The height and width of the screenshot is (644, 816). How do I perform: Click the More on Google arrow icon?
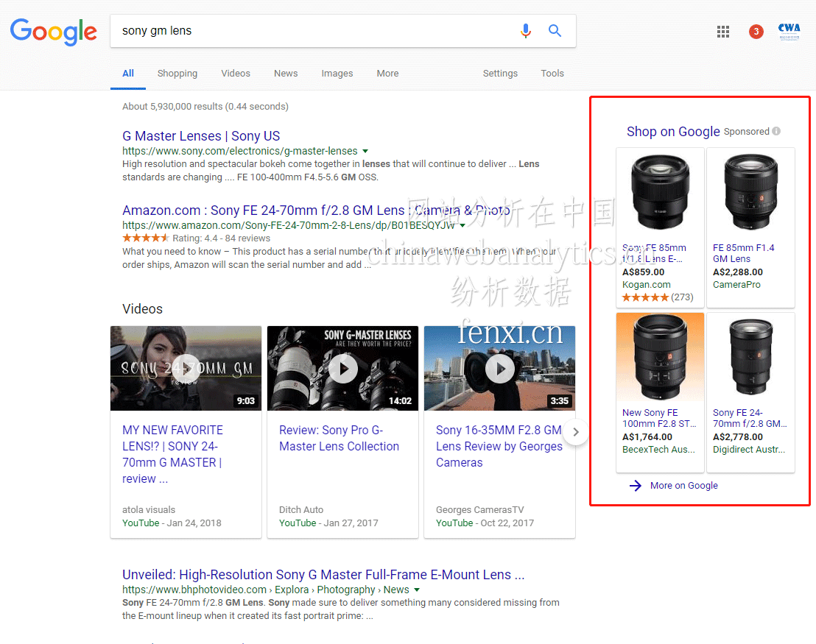click(636, 486)
